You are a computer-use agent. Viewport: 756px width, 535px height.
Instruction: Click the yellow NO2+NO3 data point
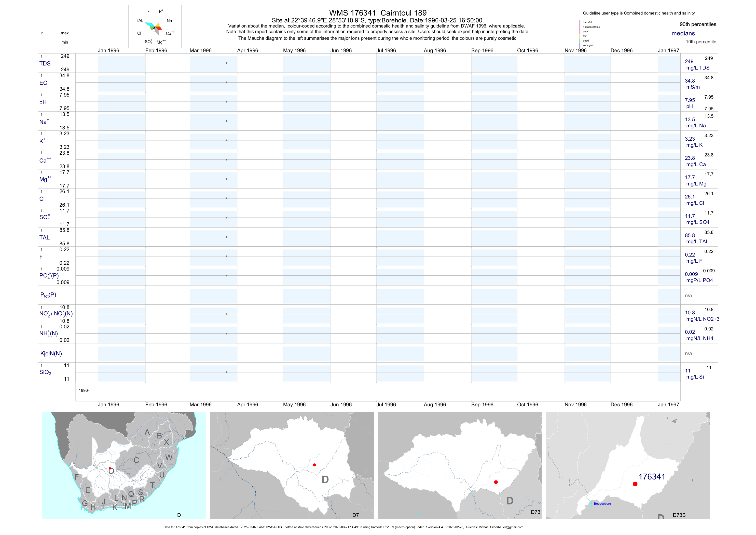point(227,314)
